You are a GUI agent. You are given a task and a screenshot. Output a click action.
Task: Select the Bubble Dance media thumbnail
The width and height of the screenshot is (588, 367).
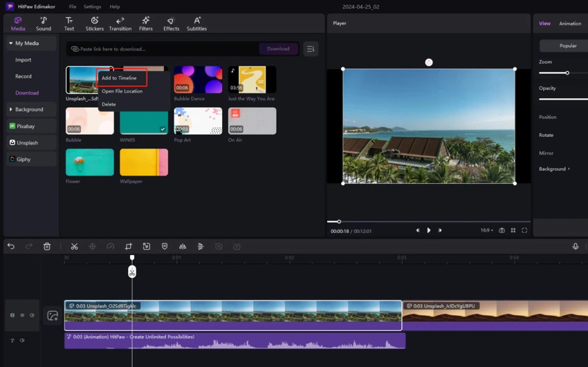click(198, 79)
